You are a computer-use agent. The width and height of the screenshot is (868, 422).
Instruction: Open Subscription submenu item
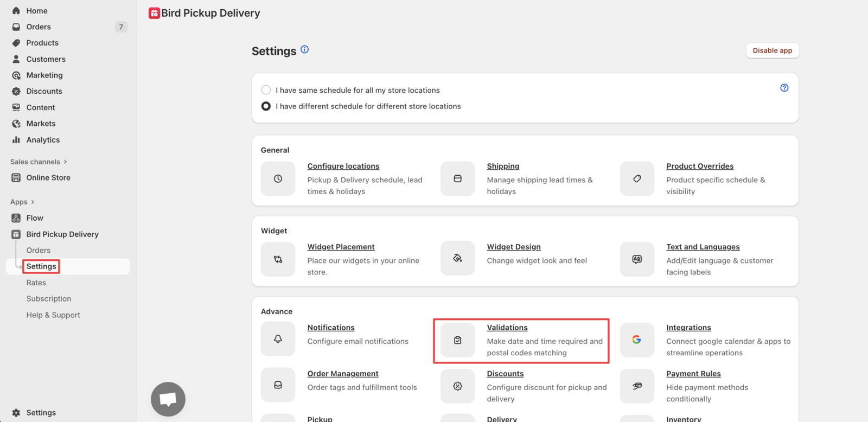(49, 299)
